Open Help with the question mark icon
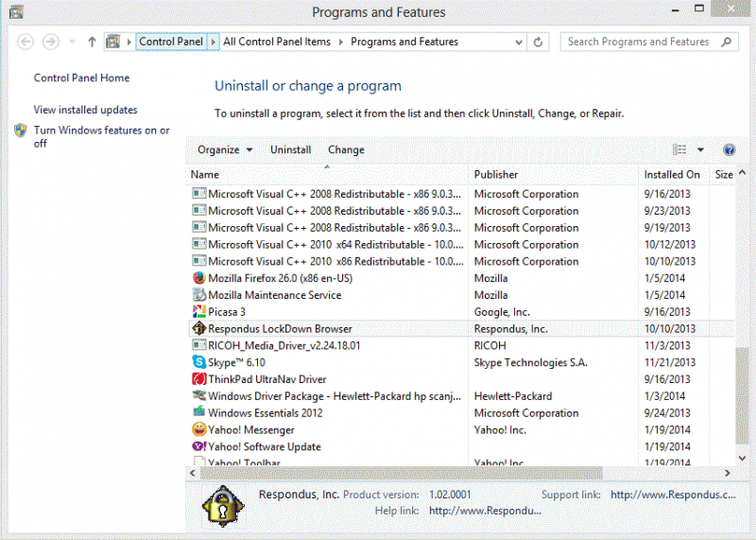 click(x=729, y=149)
